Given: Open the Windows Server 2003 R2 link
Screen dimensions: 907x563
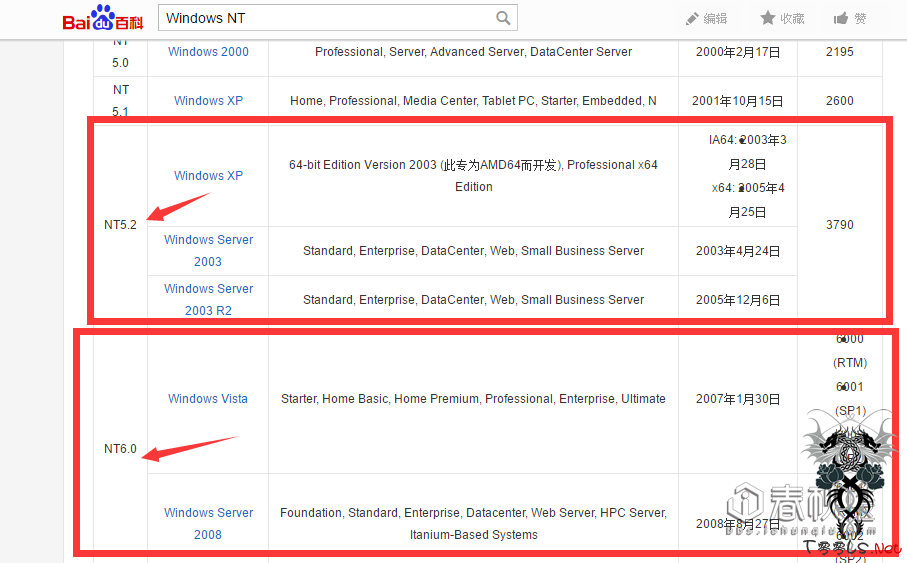Looking at the screenshot, I should coord(208,299).
